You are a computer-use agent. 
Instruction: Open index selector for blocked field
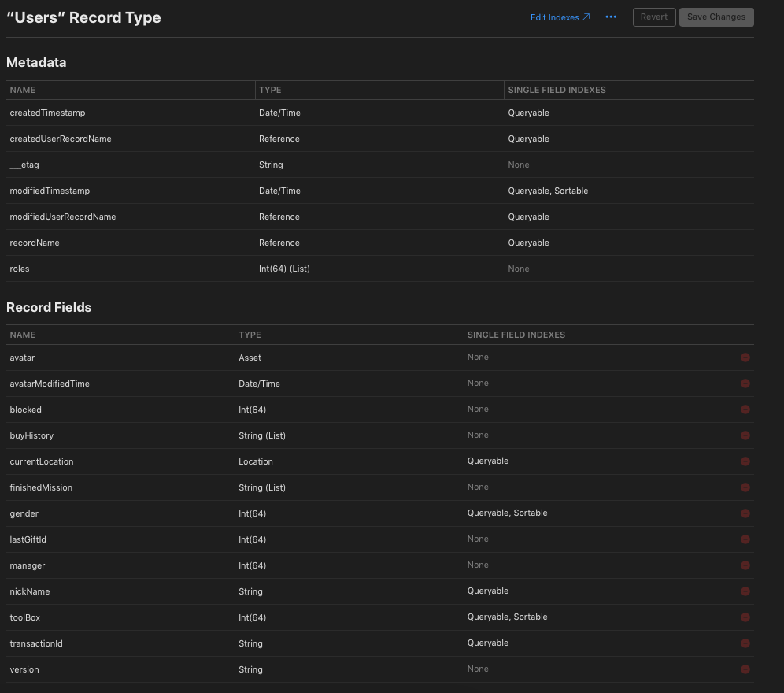point(478,409)
